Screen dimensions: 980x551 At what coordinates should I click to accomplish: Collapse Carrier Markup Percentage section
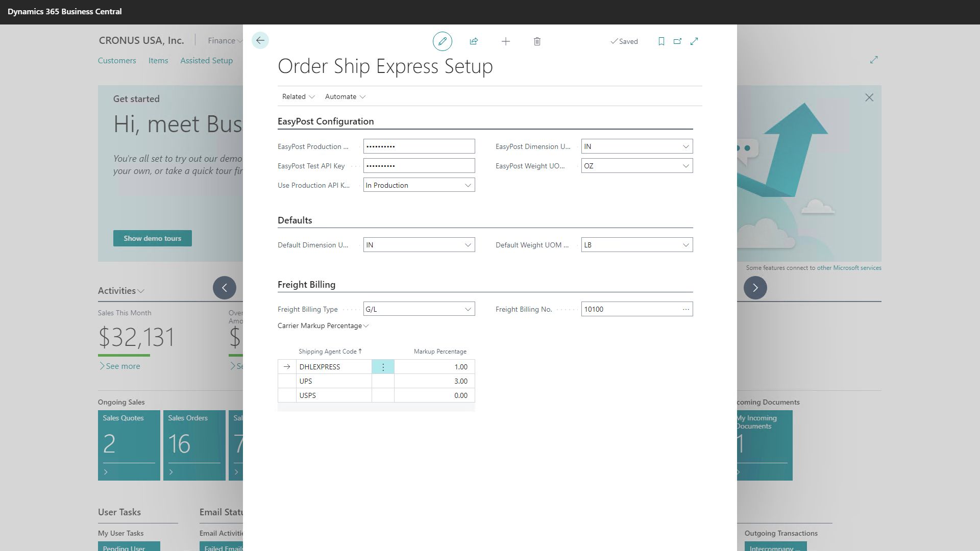click(x=323, y=325)
